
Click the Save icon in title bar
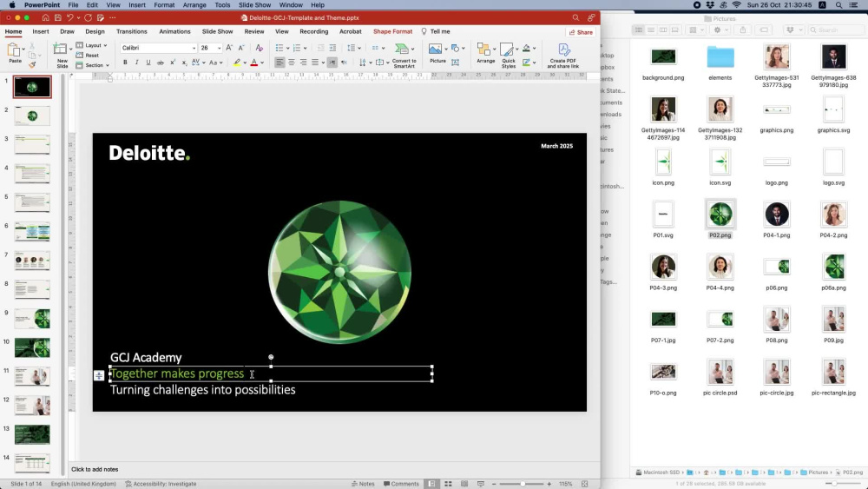coord(57,17)
